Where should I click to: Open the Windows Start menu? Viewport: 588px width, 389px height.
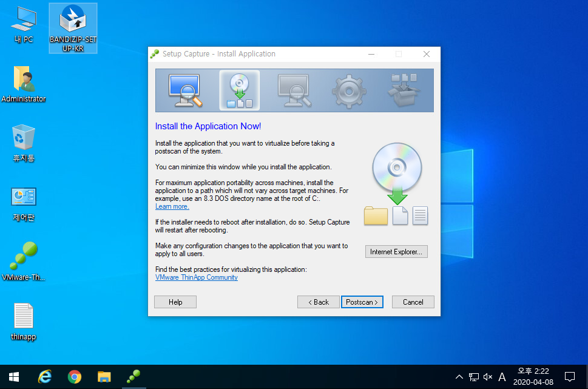[14, 377]
